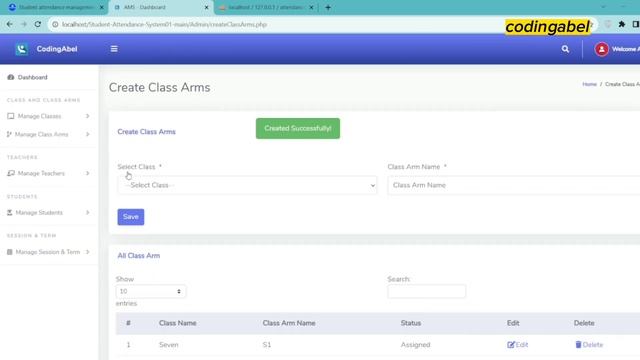The height and width of the screenshot is (360, 640).
Task: Focus the Class Arm Name input
Action: [x=514, y=185]
